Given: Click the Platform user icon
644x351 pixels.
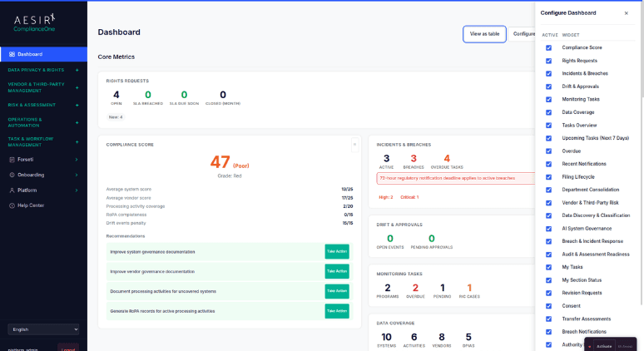Looking at the screenshot, I should [x=12, y=190].
